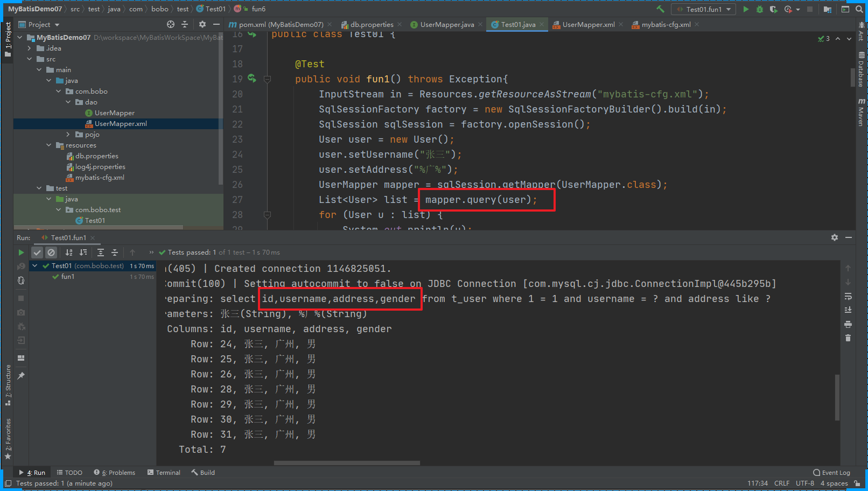Sort tests by duration

point(83,252)
